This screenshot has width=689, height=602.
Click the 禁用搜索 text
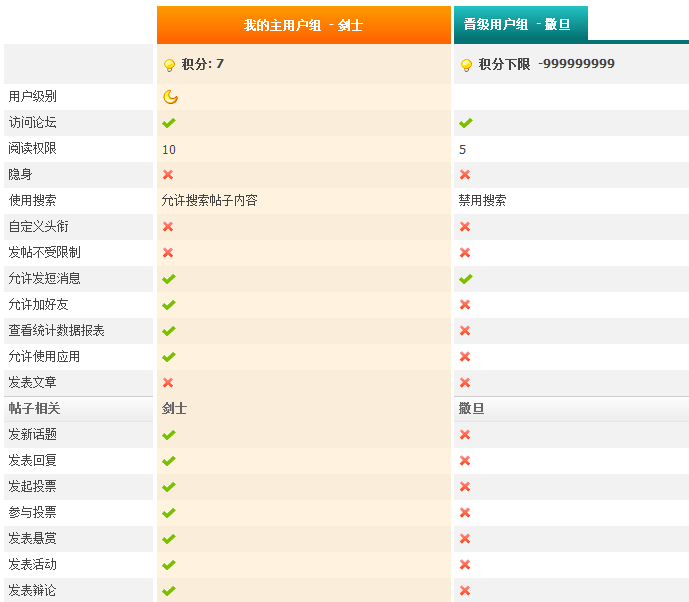pyautogui.click(x=482, y=200)
